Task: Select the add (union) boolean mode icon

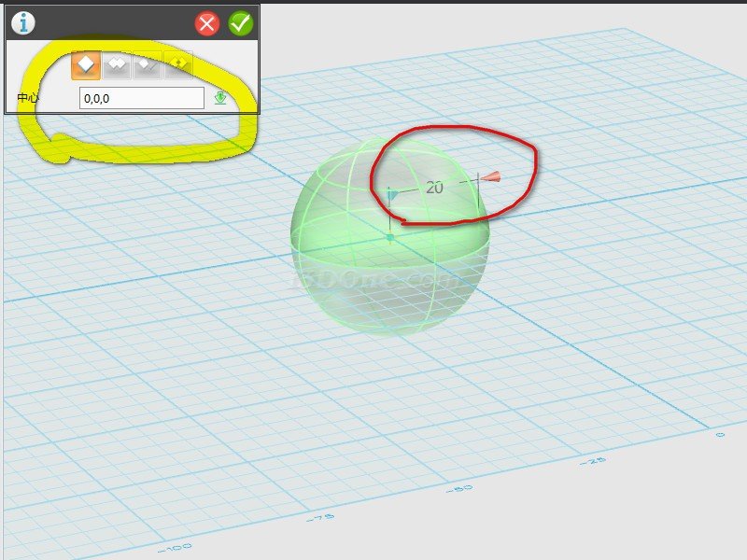Action: [117, 65]
